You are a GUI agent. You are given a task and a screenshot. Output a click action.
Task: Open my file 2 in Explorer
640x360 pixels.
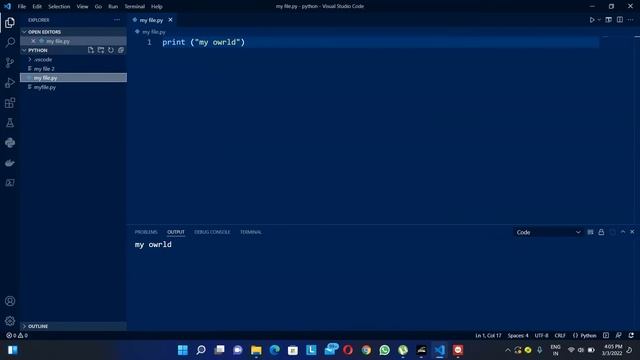click(73, 69)
